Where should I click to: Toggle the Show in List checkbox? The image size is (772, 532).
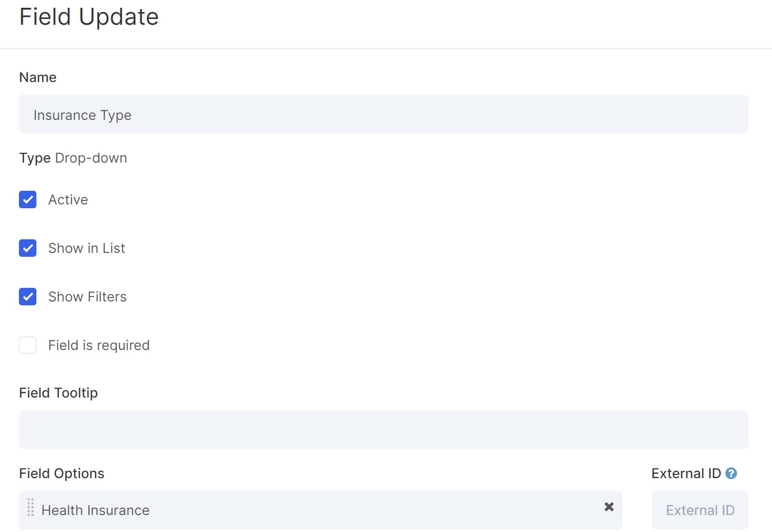[x=28, y=248]
